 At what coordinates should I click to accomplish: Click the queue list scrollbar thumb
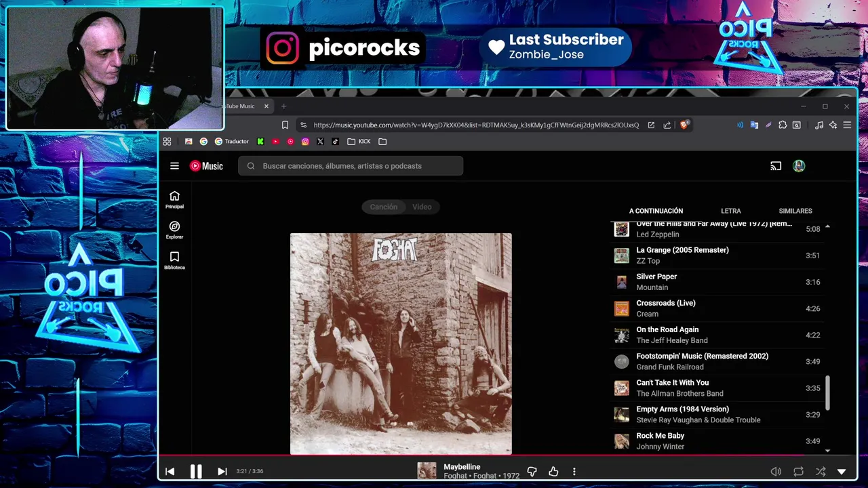[827, 393]
